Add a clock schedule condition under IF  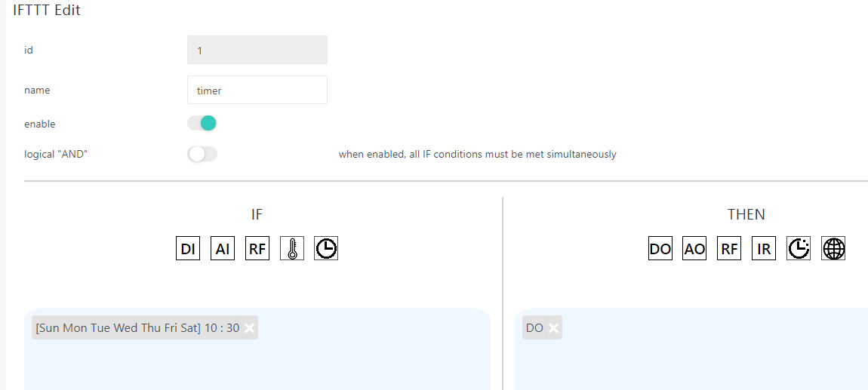[x=326, y=249]
